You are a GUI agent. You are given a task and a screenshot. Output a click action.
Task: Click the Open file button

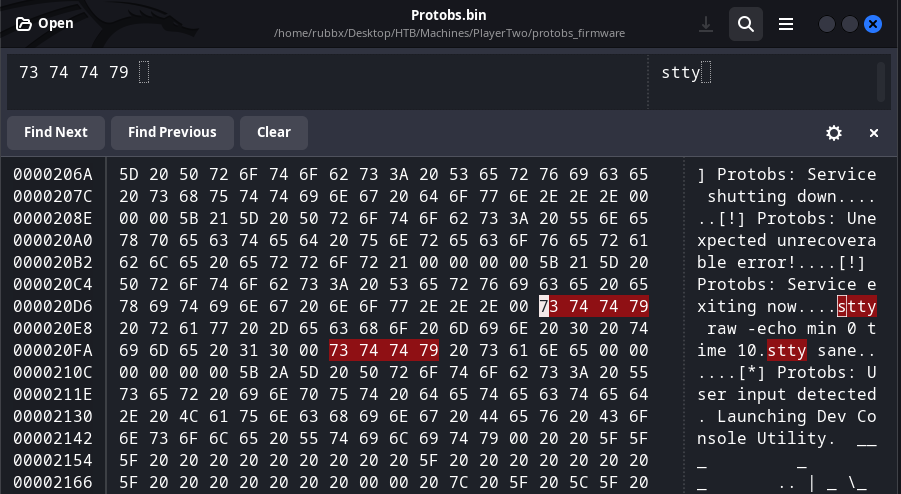click(44, 23)
